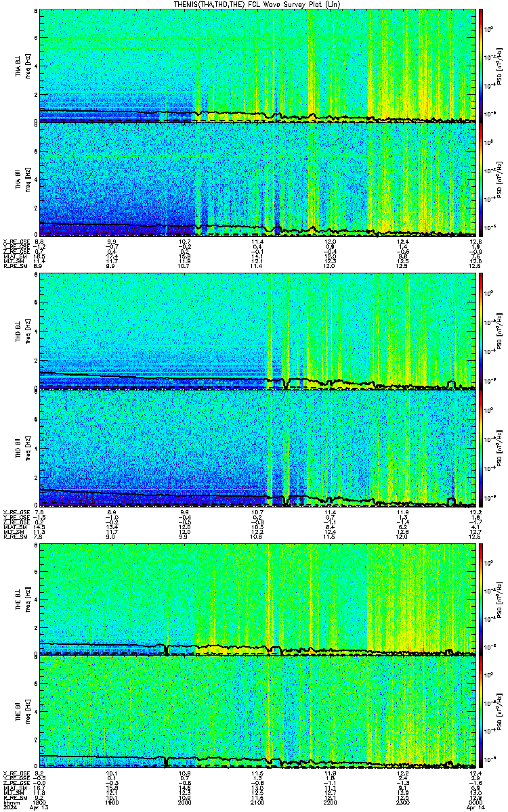The width and height of the screenshot is (508, 812).
Task: Select the THA B-parallel PSD color bar
Action: pos(481,179)
